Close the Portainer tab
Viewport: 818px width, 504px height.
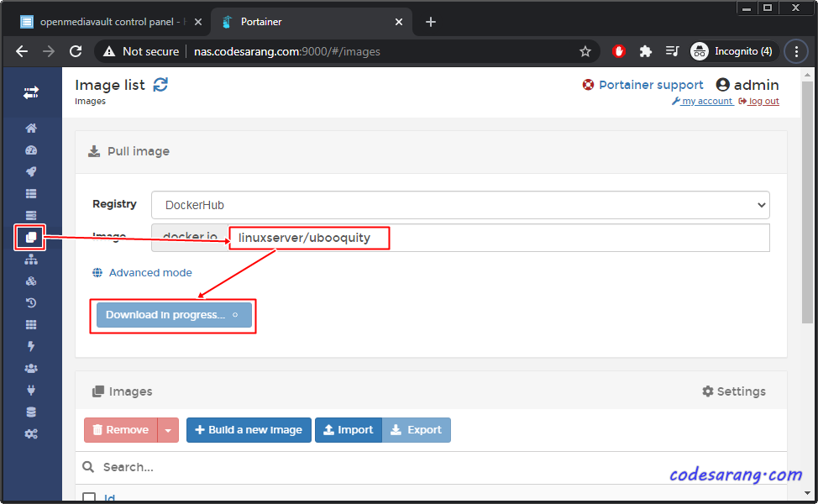[399, 22]
